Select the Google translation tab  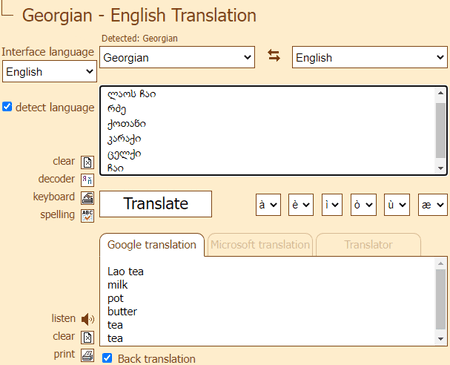coord(152,245)
